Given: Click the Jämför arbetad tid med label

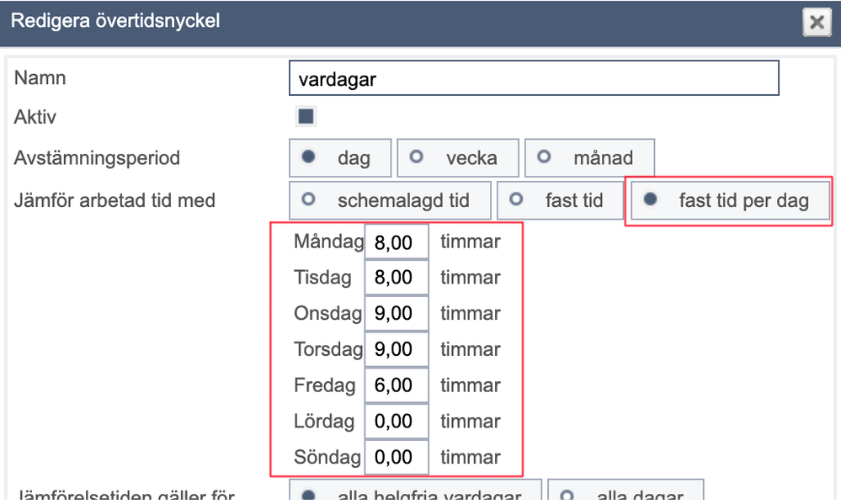Looking at the screenshot, I should [x=114, y=200].
